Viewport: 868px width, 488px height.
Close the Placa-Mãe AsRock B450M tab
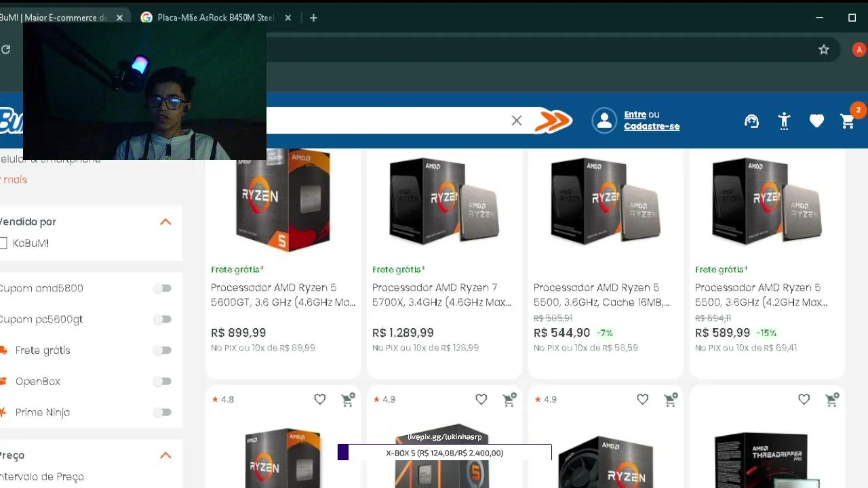[x=288, y=18]
